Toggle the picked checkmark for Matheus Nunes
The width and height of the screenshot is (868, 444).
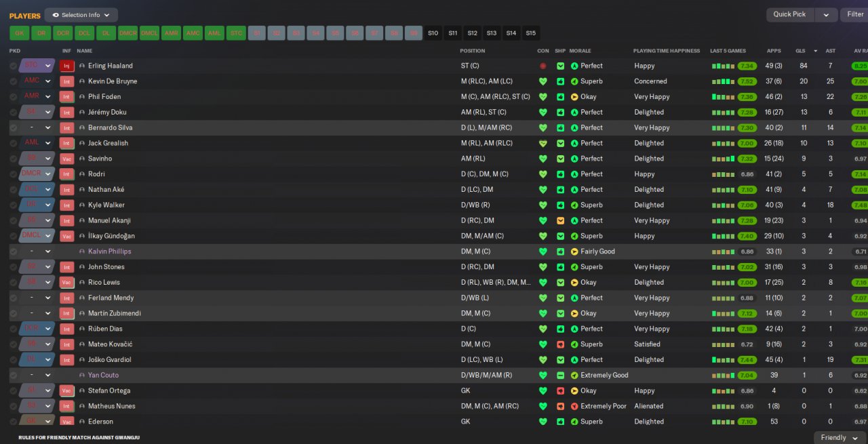click(13, 406)
